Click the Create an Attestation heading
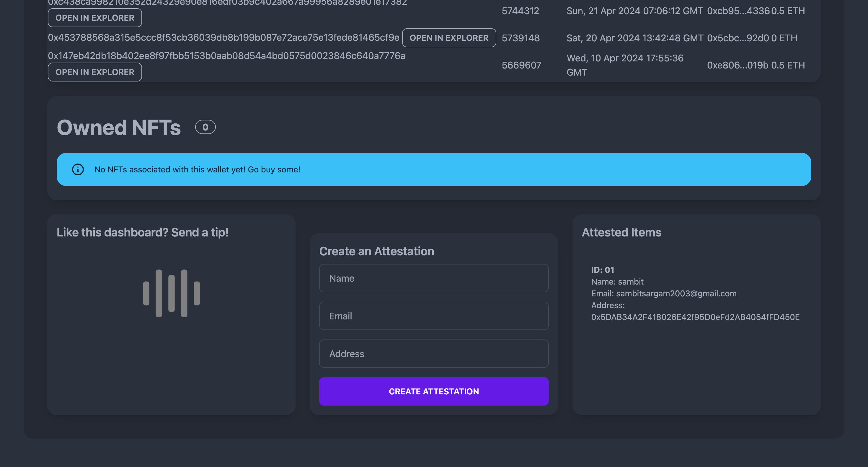This screenshot has width=868, height=467. pos(376,251)
